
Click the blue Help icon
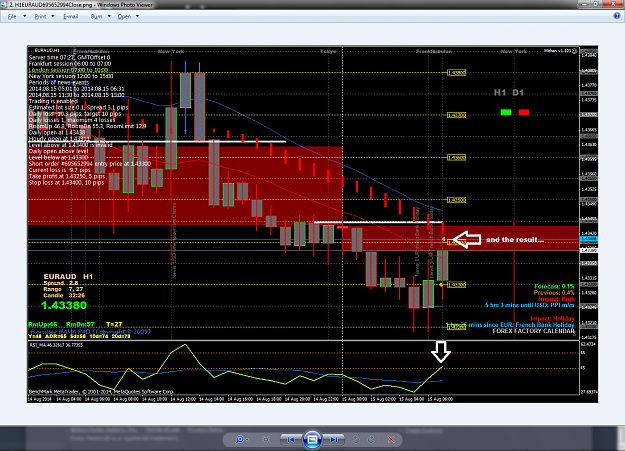click(x=617, y=16)
